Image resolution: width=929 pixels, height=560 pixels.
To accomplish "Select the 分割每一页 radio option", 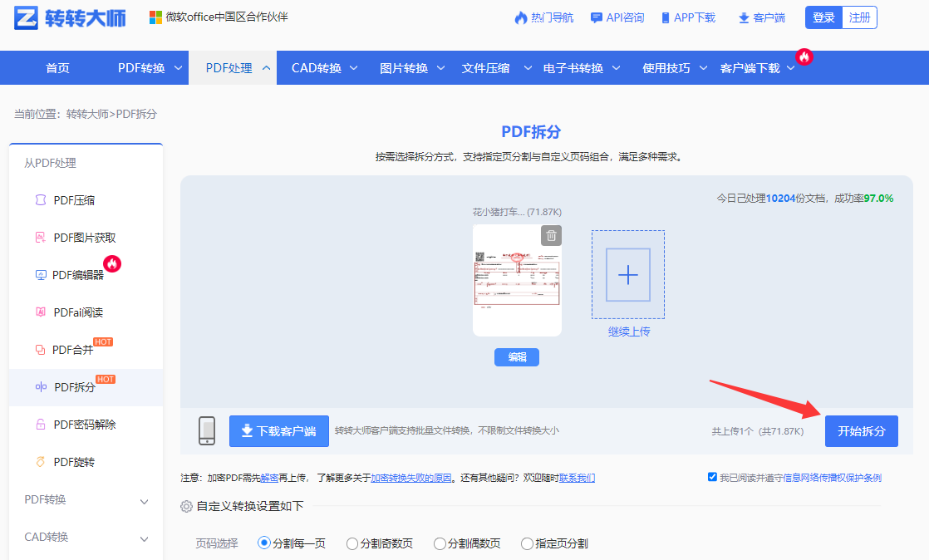I will click(x=264, y=543).
